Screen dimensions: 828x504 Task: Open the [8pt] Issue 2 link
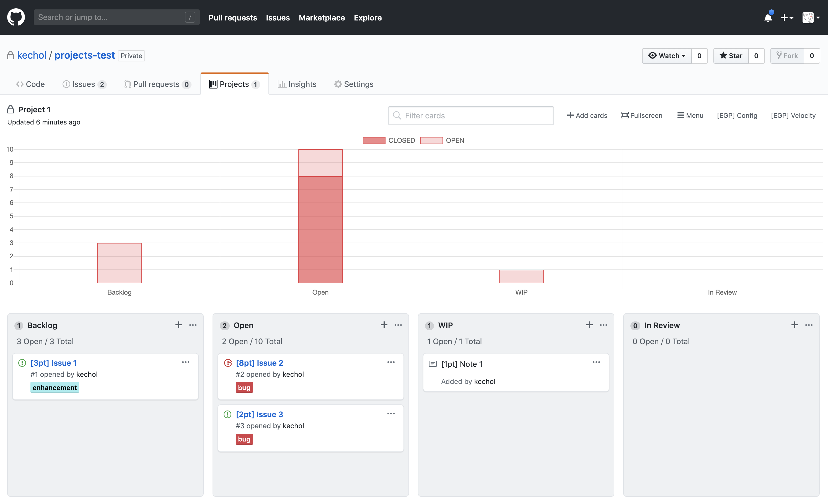point(259,363)
